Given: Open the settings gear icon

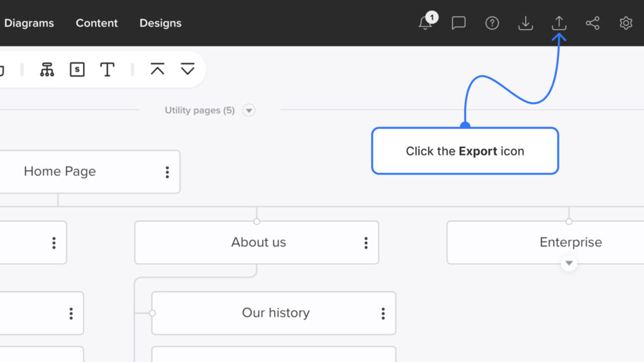Looking at the screenshot, I should (626, 23).
